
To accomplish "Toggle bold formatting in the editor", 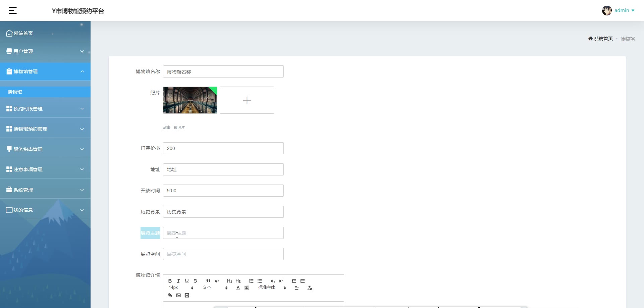I will coord(170,281).
